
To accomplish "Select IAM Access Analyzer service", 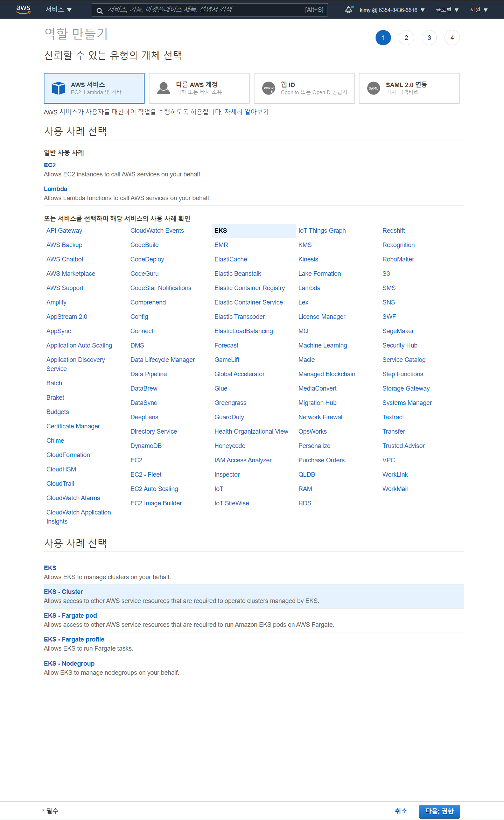I will point(243,460).
